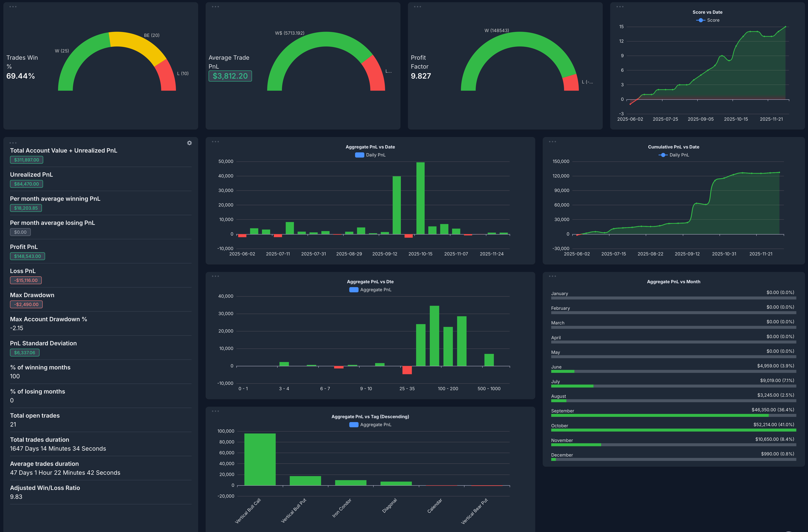Open three-dot menu on Profit Factor card
808x532 pixels.
point(418,7)
